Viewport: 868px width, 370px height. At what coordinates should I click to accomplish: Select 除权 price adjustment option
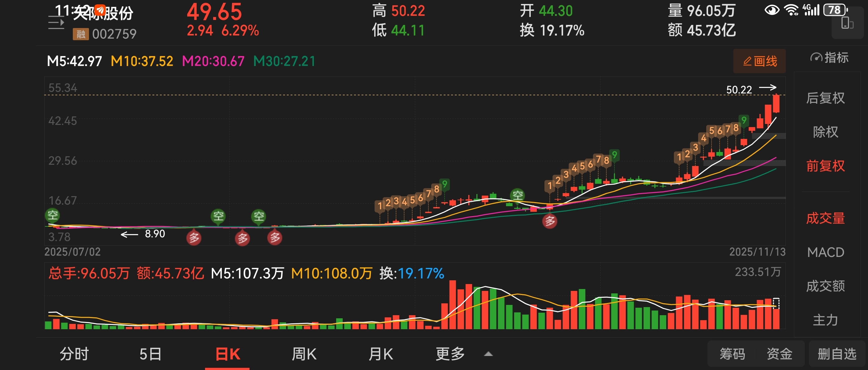coord(825,132)
